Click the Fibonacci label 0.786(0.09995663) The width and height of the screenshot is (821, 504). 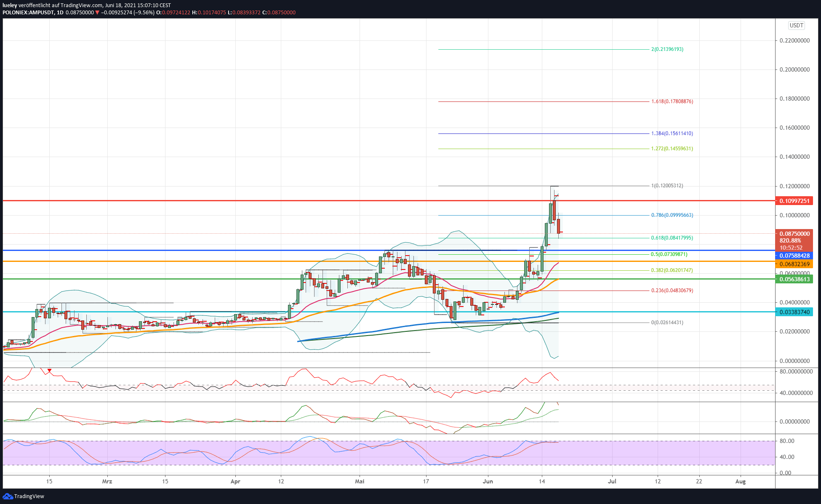[x=672, y=215]
